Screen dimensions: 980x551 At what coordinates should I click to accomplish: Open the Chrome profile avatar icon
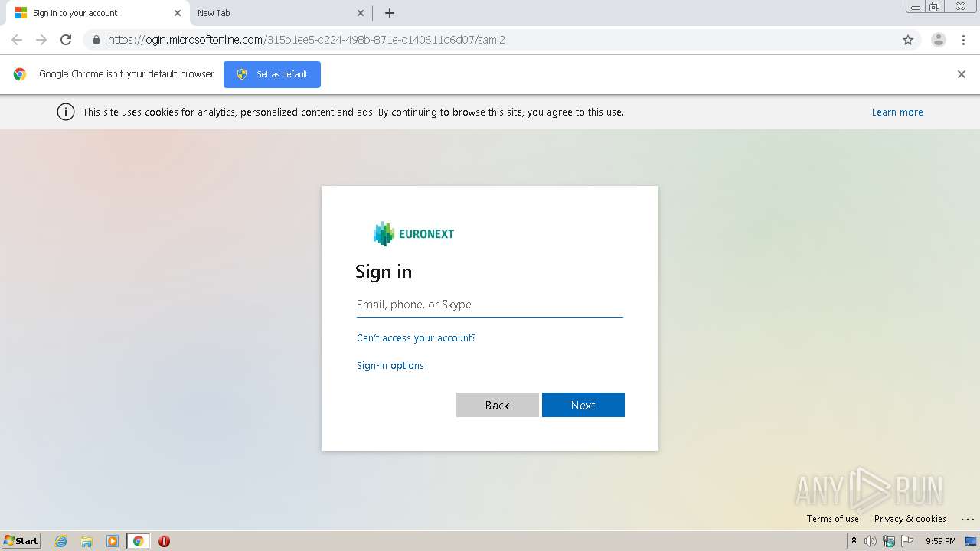click(x=939, y=40)
